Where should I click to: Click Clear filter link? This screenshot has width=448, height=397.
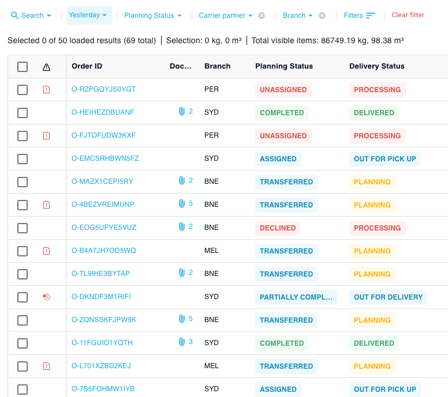coord(408,15)
